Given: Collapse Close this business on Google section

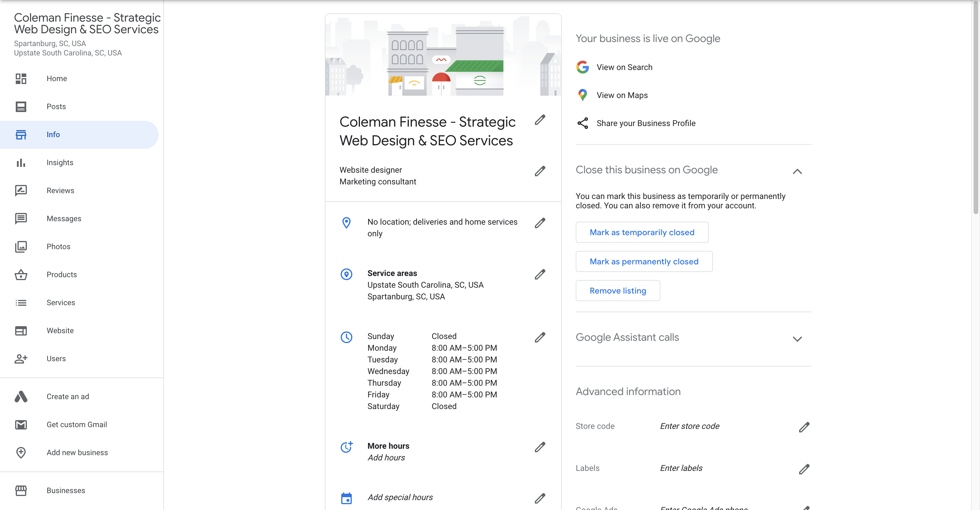Looking at the screenshot, I should (797, 172).
